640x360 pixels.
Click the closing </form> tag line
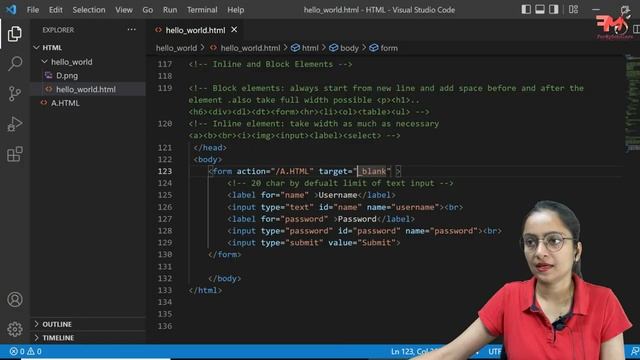point(224,254)
